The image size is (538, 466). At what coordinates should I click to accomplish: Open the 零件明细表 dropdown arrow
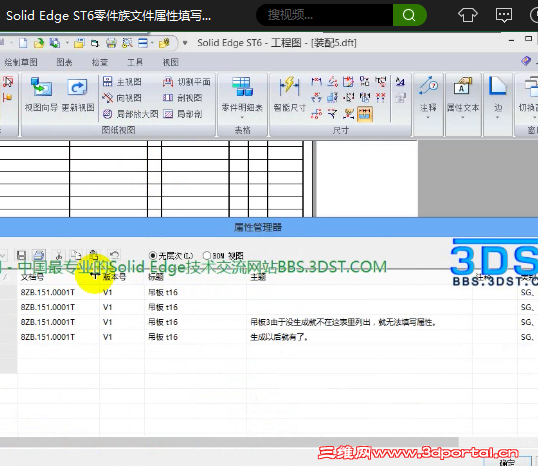point(242,117)
